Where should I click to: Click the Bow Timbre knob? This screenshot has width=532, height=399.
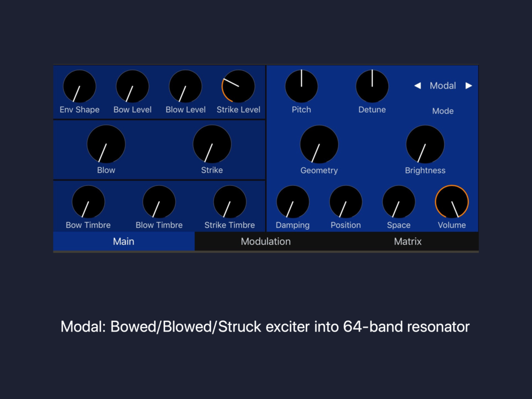(88, 202)
